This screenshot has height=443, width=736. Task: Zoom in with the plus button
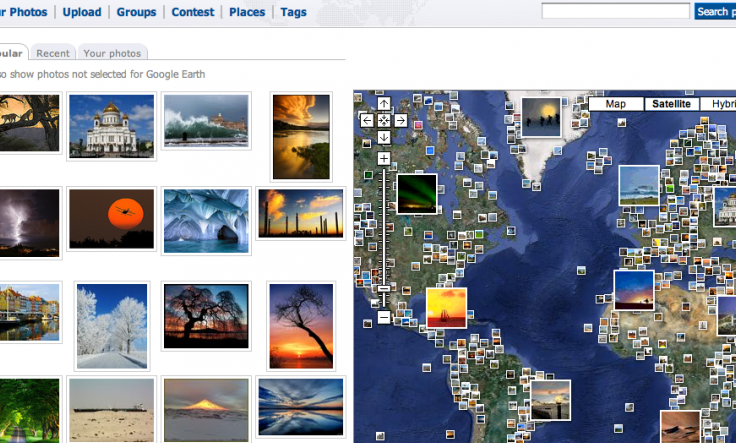pyautogui.click(x=384, y=159)
